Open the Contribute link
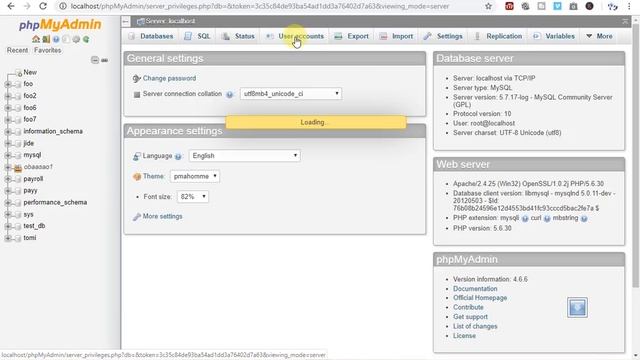 468,307
